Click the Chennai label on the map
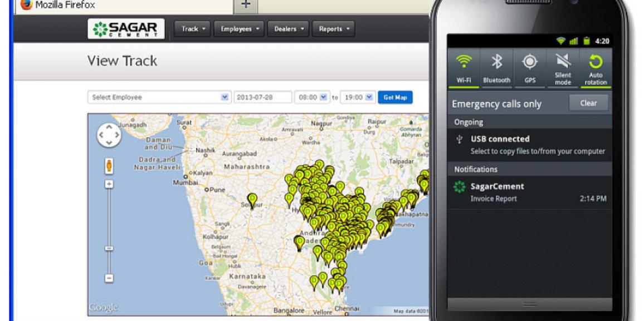Image resolution: width=644 pixels, height=321 pixels. (x=347, y=308)
